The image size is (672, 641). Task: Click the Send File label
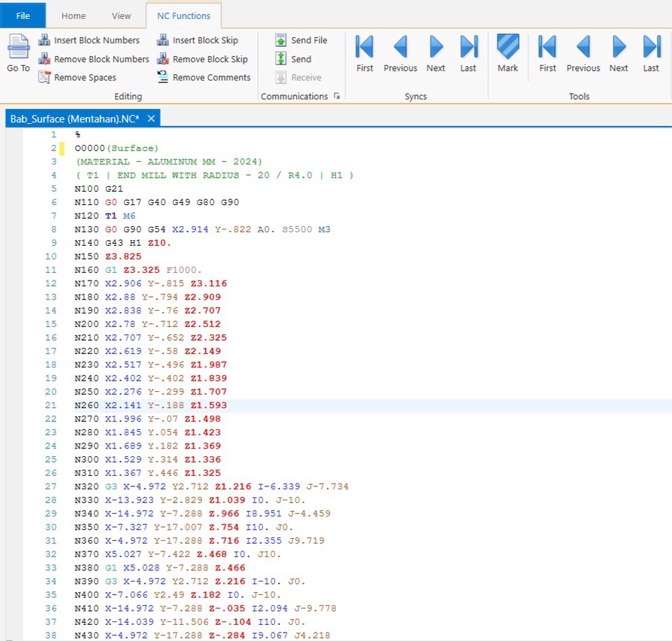coord(309,41)
